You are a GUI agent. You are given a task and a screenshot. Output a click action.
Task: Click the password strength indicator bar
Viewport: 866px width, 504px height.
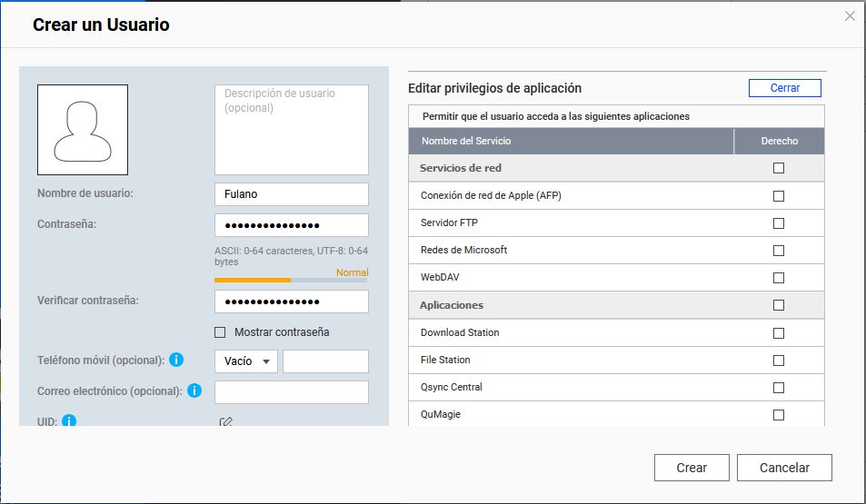[x=291, y=280]
